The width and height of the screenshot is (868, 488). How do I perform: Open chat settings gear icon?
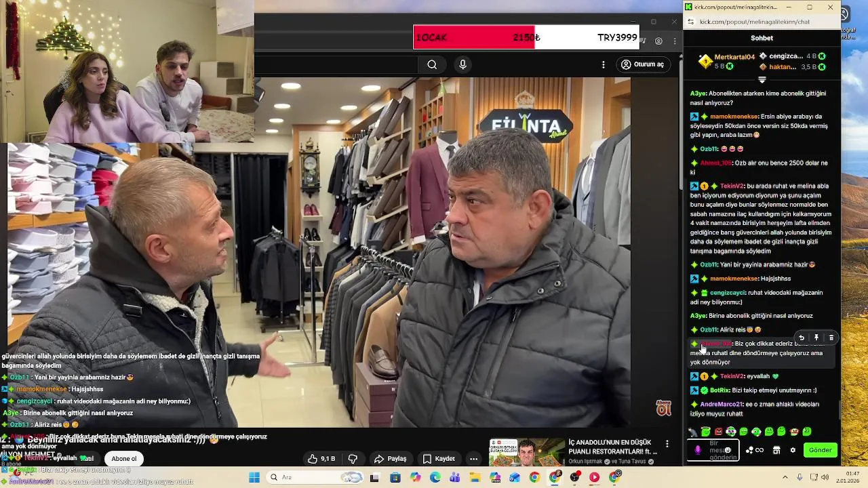click(x=793, y=450)
